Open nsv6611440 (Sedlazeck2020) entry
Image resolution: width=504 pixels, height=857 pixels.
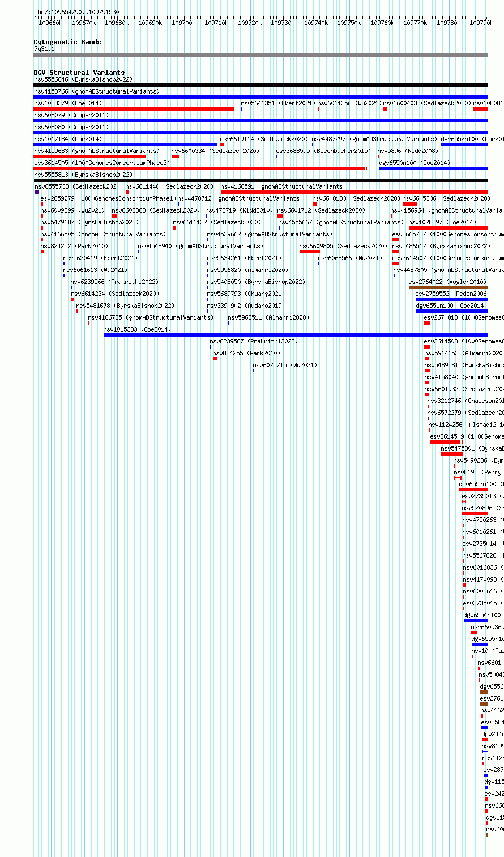click(169, 186)
